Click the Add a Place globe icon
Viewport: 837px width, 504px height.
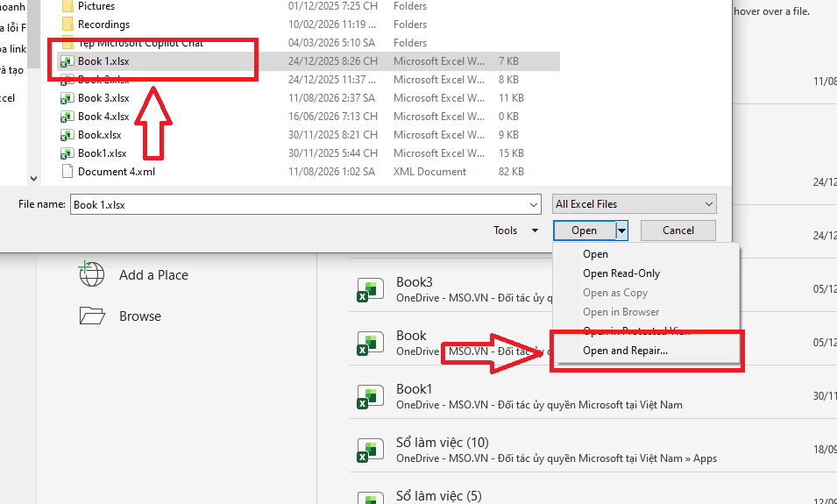(x=91, y=274)
